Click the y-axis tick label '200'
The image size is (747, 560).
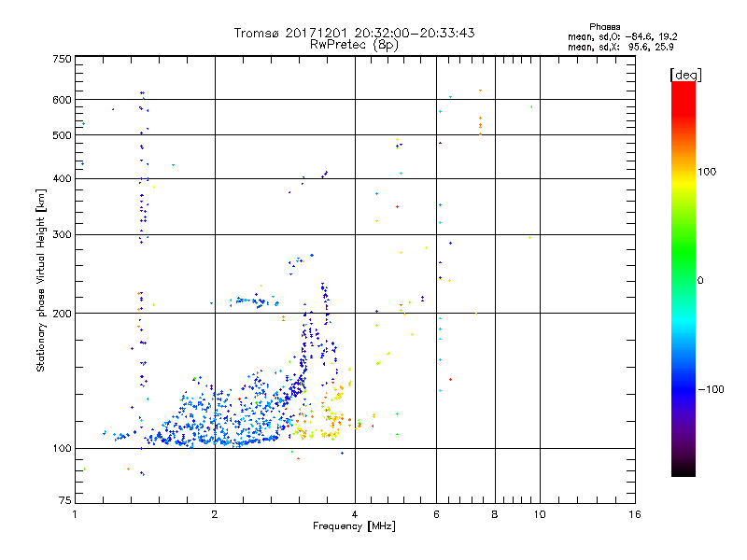(x=62, y=314)
